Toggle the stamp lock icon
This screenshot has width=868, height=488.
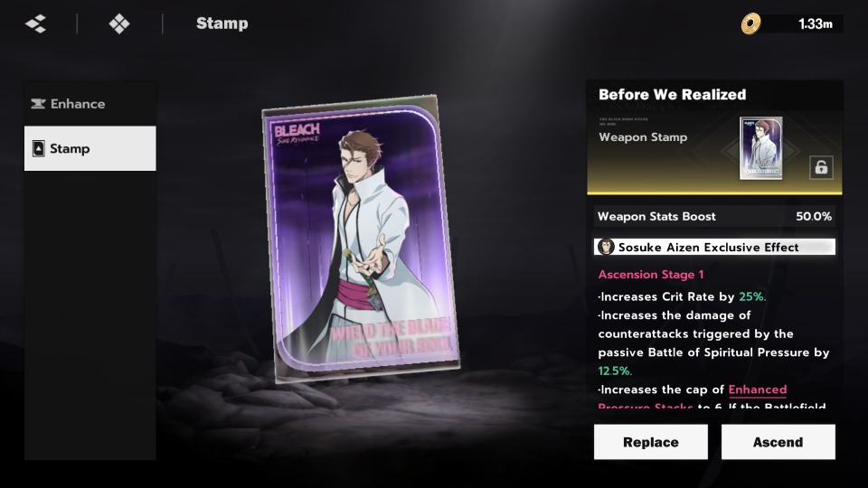point(821,167)
